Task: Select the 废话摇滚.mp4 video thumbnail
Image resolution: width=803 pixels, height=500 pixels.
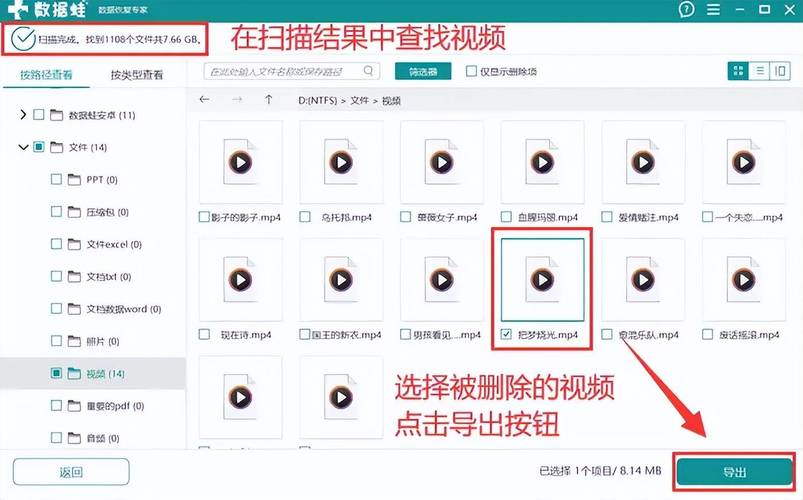Action: (x=744, y=280)
